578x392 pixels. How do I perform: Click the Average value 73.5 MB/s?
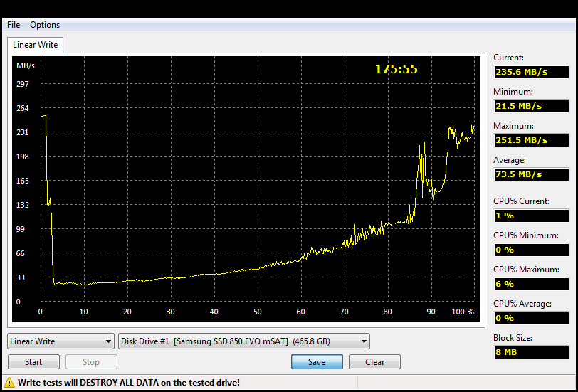coord(531,174)
